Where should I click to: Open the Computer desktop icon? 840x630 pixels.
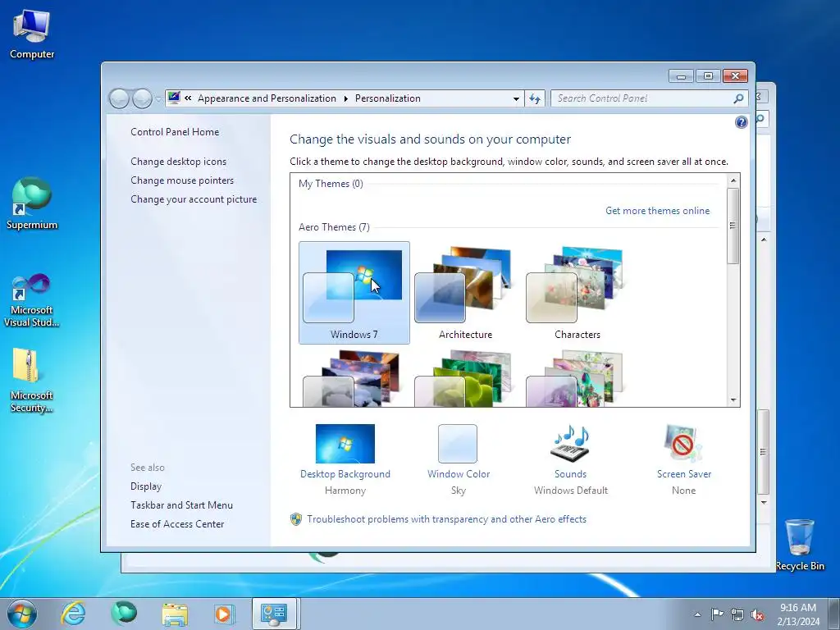(x=32, y=34)
